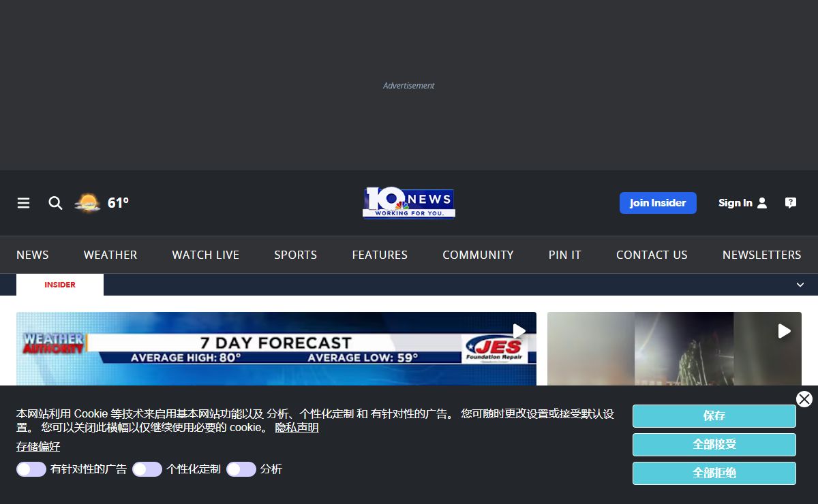Open the COMMUNITY menu

pyautogui.click(x=478, y=255)
